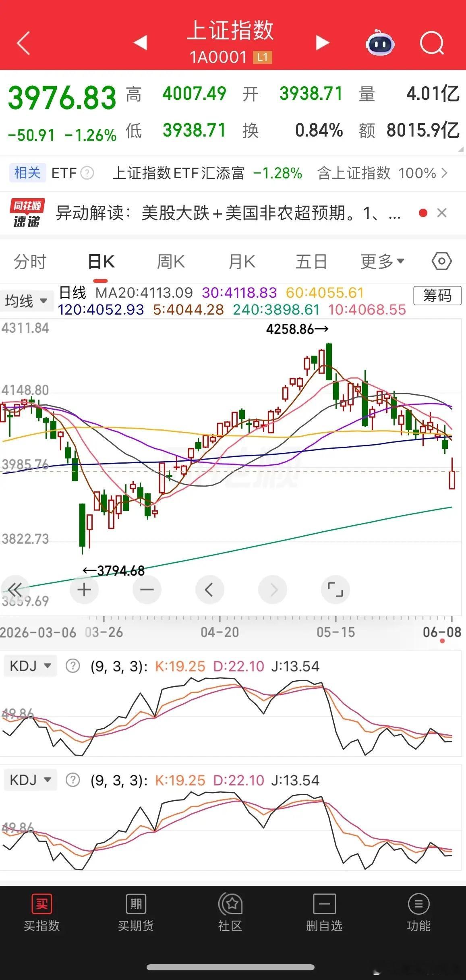Open search with the magnifier icon
Viewport: 466px width, 980px height.
432,43
